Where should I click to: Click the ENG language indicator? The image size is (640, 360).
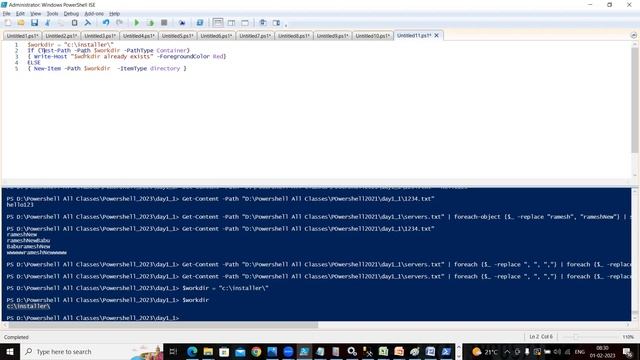tap(580, 351)
